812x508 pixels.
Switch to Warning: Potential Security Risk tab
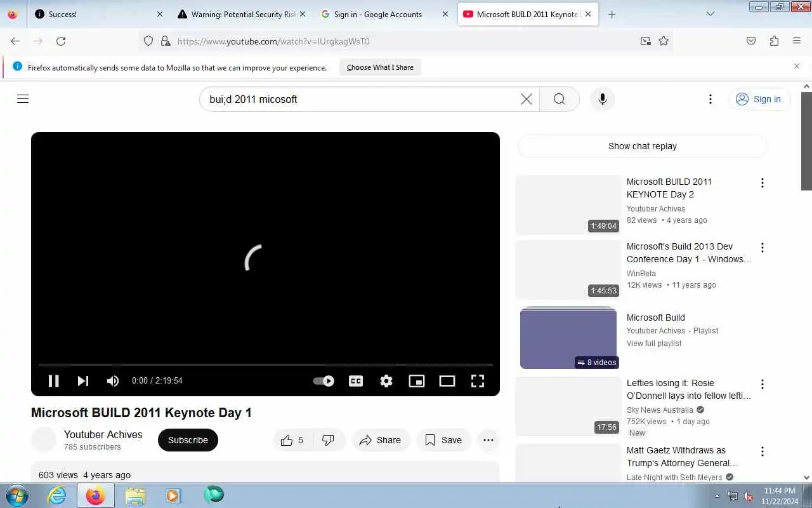pyautogui.click(x=241, y=14)
